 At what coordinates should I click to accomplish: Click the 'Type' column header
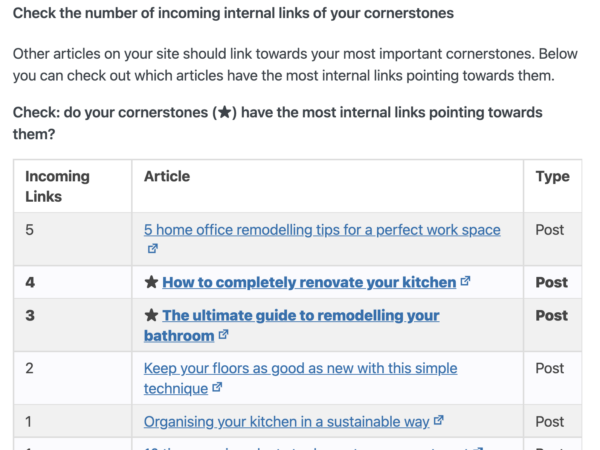click(553, 176)
